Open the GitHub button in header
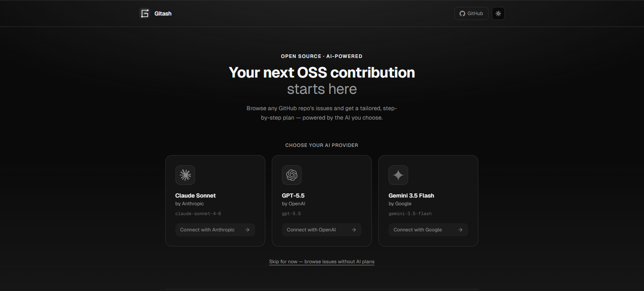 tap(471, 13)
